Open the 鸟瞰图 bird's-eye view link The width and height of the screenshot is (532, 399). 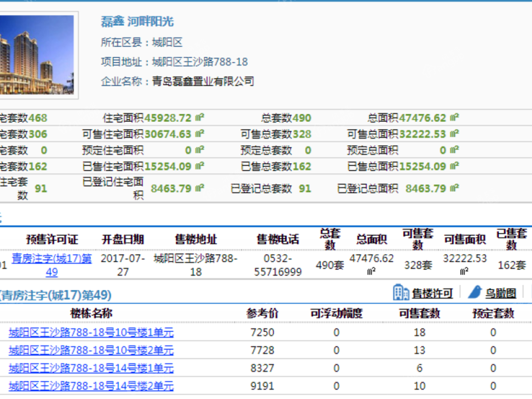(x=501, y=293)
